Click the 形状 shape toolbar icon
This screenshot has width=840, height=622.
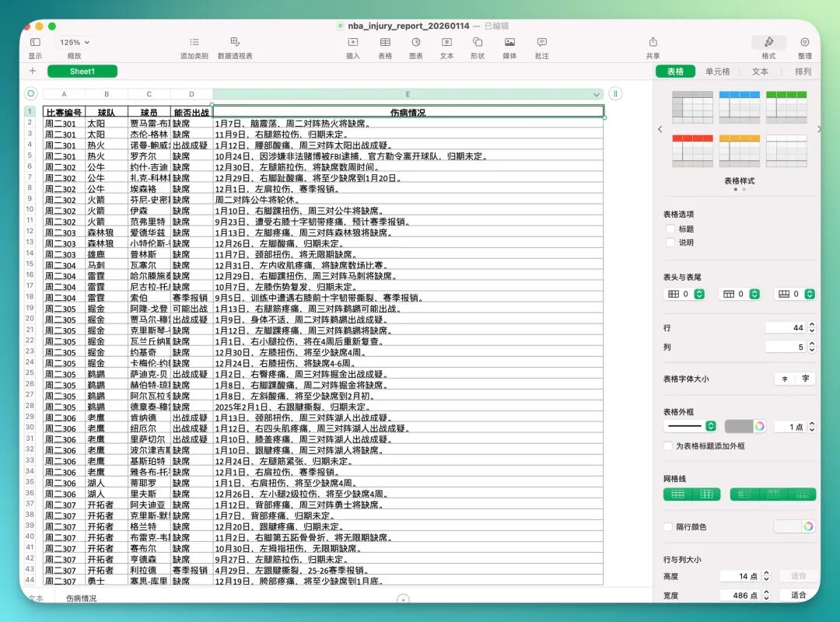[x=478, y=42]
